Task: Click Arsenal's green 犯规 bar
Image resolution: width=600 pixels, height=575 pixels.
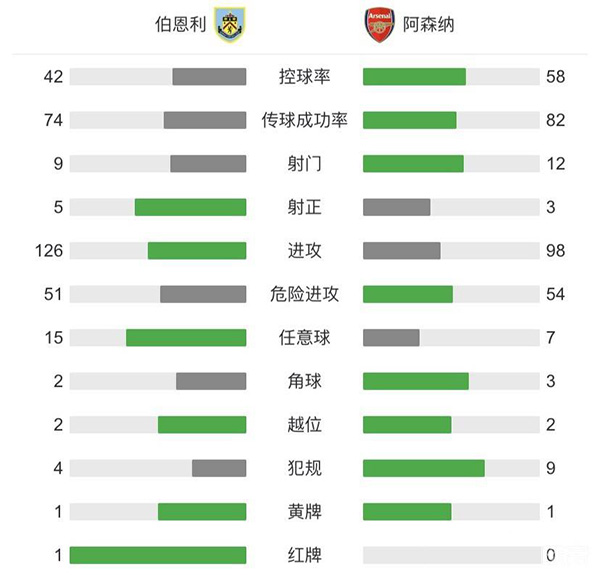Action: [x=424, y=468]
